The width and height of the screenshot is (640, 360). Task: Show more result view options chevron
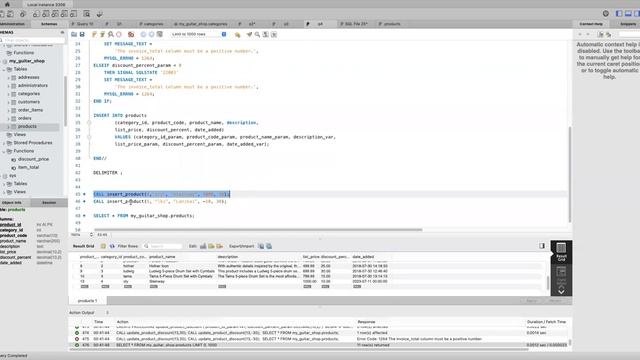click(x=561, y=292)
